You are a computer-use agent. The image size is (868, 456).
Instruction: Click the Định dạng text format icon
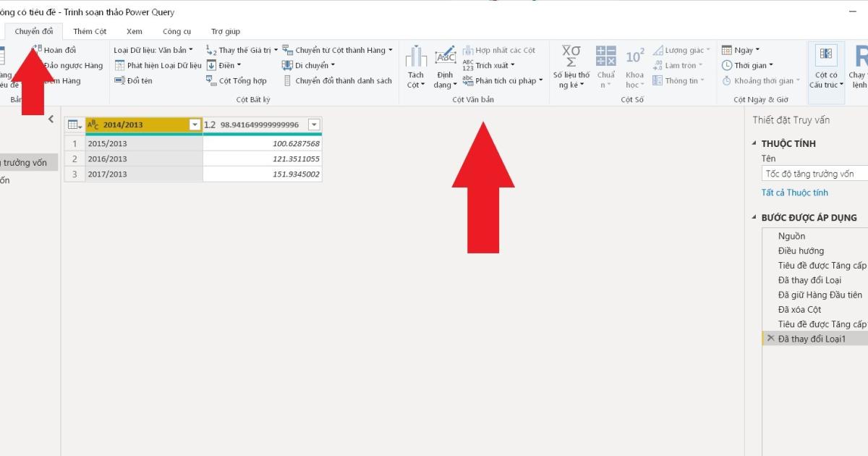(445, 56)
